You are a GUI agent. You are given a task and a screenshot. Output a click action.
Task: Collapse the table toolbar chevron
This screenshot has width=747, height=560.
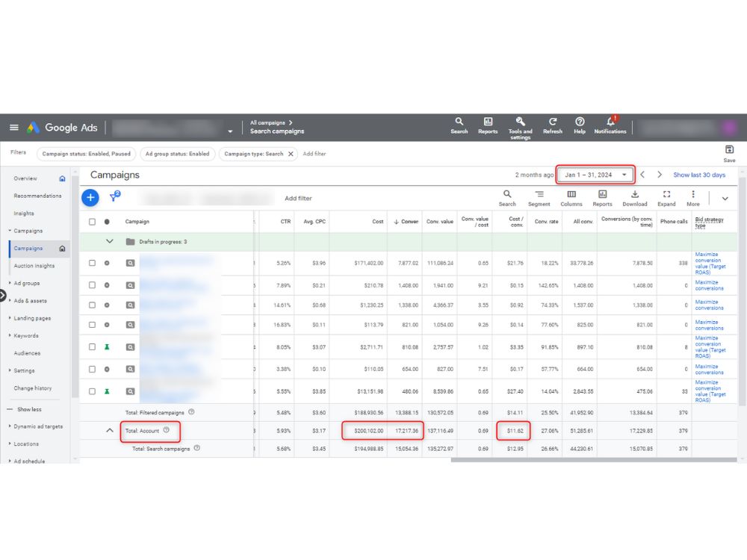725,199
